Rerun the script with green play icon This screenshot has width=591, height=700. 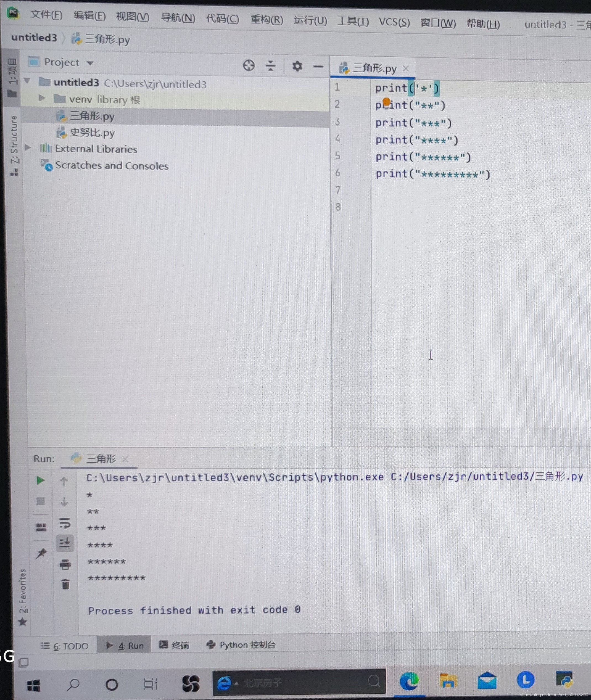41,480
